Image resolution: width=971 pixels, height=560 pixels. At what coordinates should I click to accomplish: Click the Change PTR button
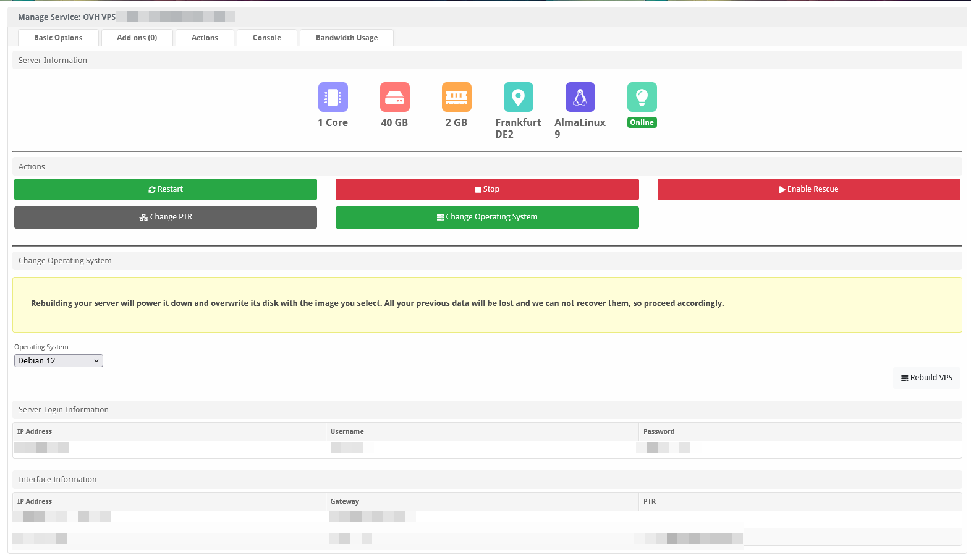click(x=166, y=217)
